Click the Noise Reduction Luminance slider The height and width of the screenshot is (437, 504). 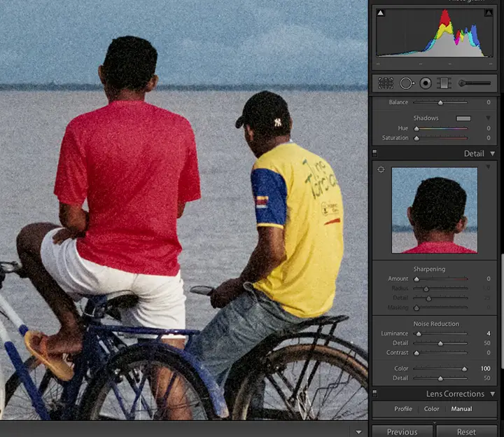[440, 334]
